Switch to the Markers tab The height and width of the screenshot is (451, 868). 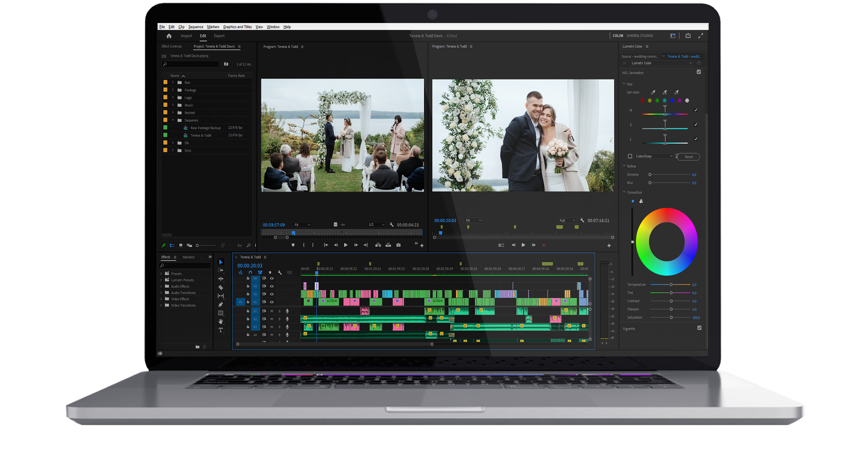pos(188,257)
